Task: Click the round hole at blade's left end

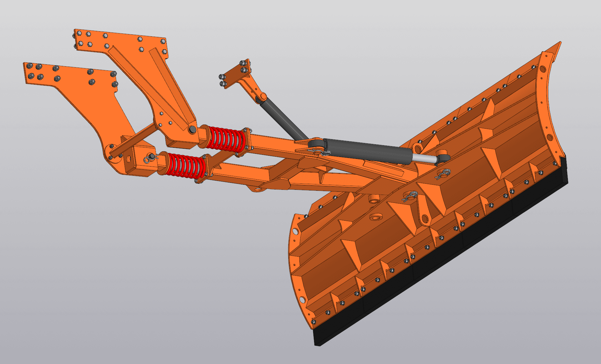Action: [x=295, y=231]
